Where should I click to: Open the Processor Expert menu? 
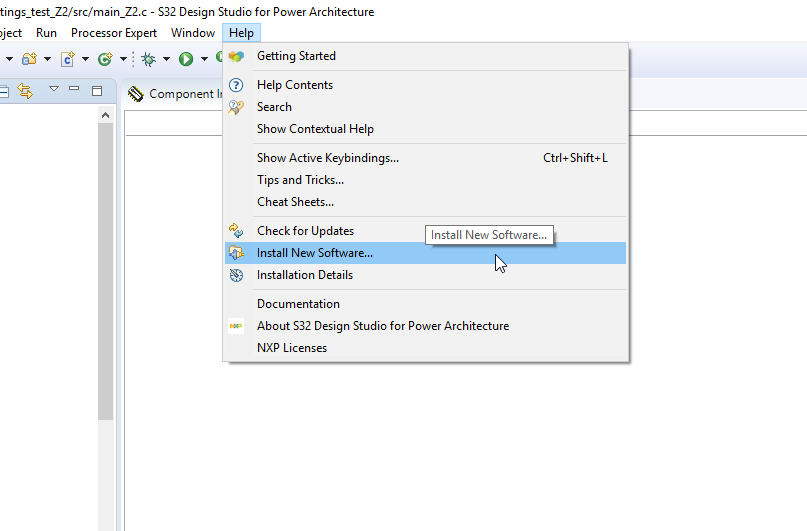click(114, 33)
